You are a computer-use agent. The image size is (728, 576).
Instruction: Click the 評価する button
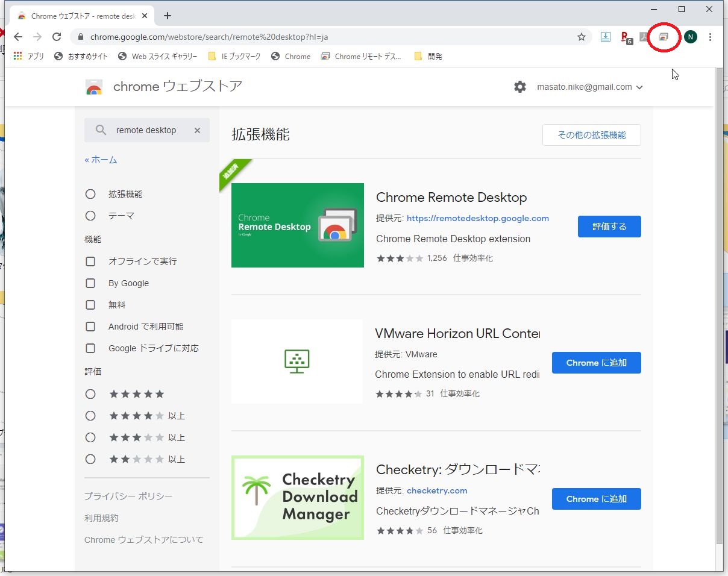pos(609,227)
